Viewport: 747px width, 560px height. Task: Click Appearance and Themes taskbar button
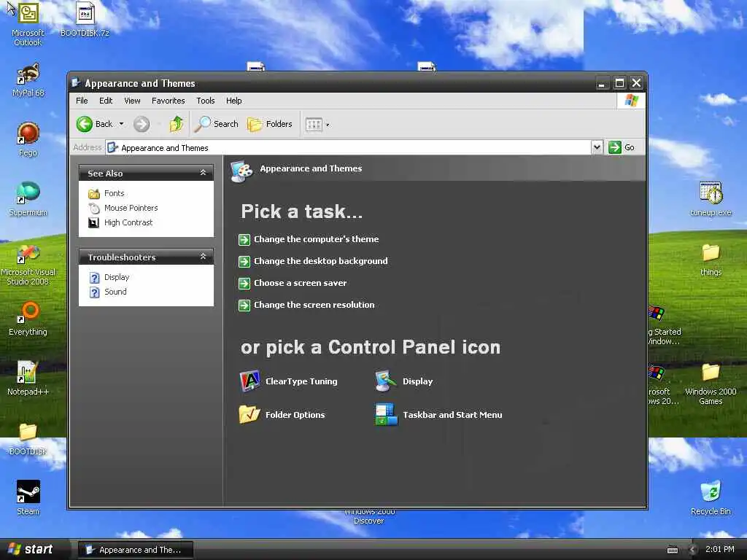136,550
